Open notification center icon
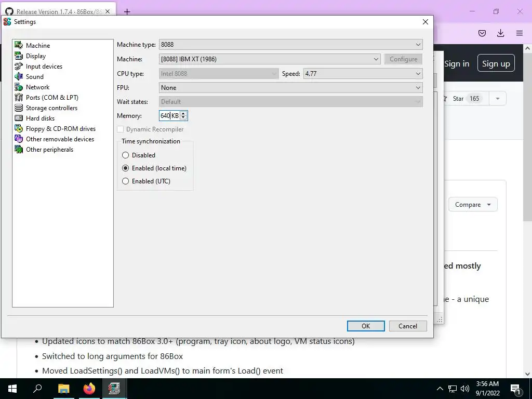This screenshot has height=399, width=532. (x=515, y=389)
